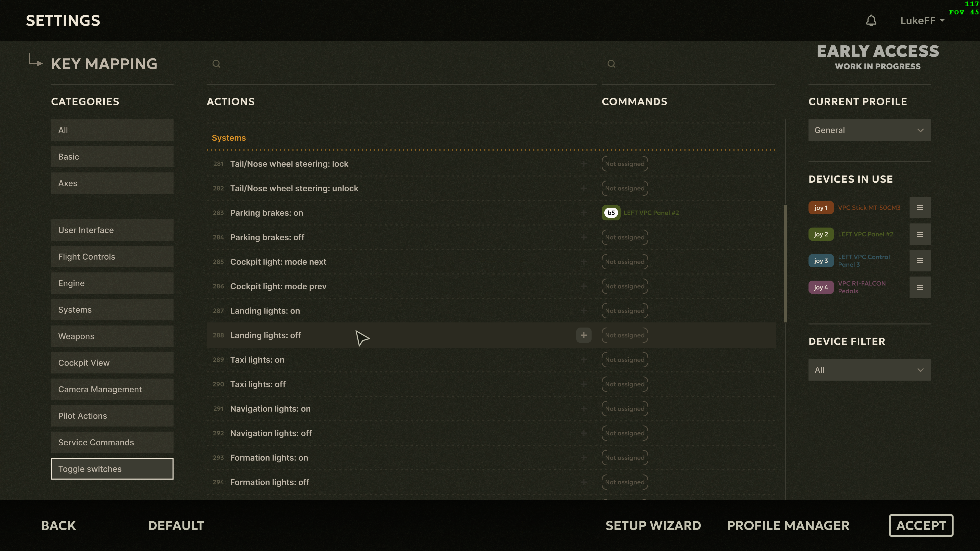Open menu for joy 4 VPC R1-FALCON Pedals
This screenshot has width=980, height=551.
click(x=920, y=287)
